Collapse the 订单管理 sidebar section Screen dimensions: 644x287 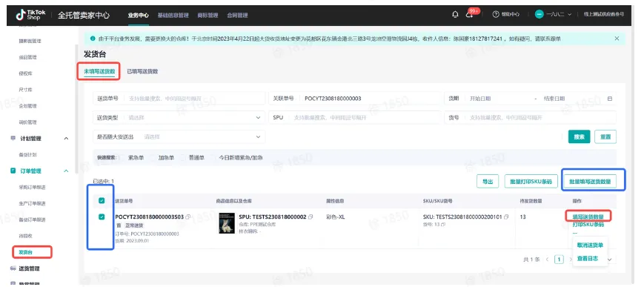[x=66, y=171]
